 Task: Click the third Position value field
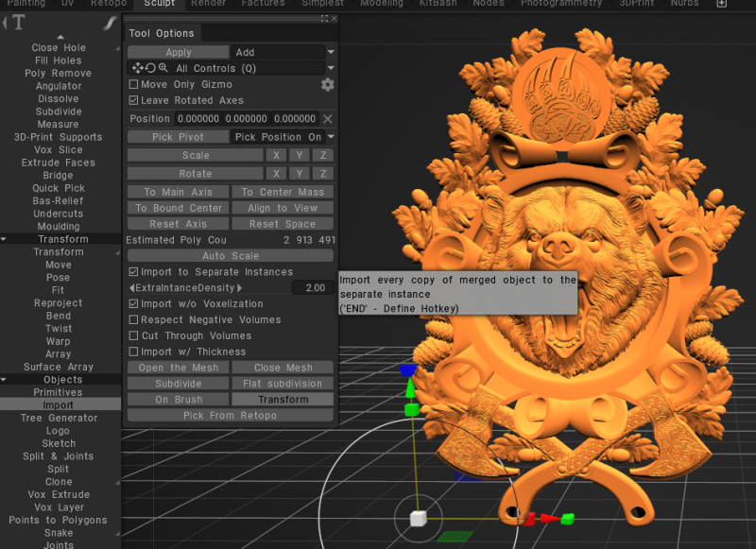pyautogui.click(x=295, y=118)
